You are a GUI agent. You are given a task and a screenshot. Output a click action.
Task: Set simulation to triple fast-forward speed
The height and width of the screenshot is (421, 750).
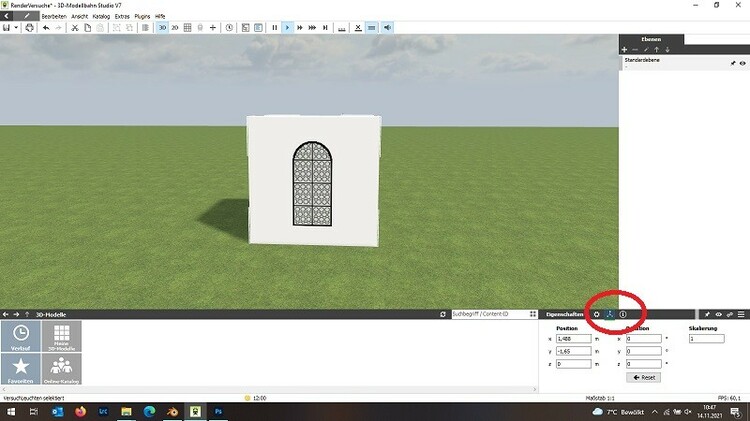tap(312, 28)
